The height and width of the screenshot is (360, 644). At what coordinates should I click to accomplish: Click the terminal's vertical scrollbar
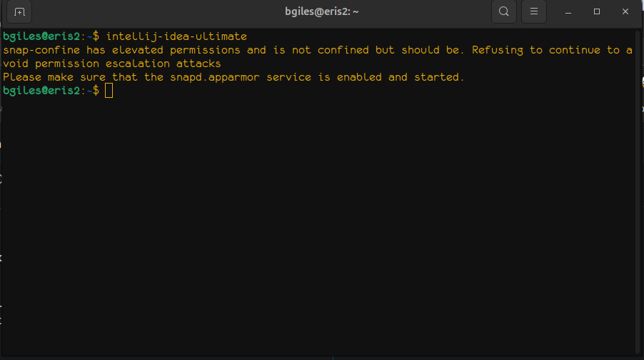(x=638, y=193)
